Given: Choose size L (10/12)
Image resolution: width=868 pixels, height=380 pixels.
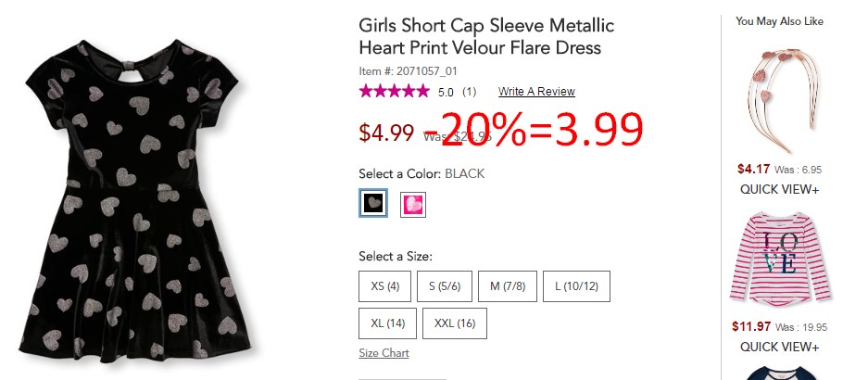Looking at the screenshot, I should click(576, 286).
